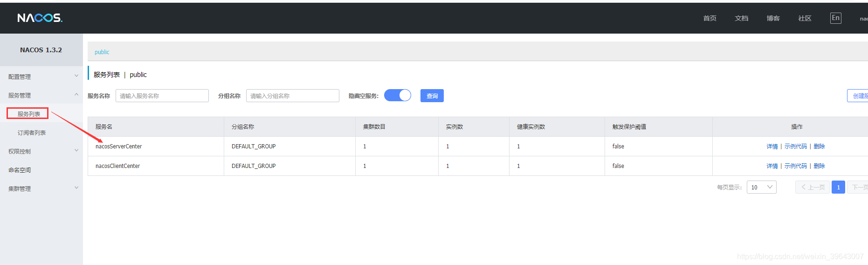Click page 1 pagination button
This screenshot has width=868, height=265.
pyautogui.click(x=838, y=187)
